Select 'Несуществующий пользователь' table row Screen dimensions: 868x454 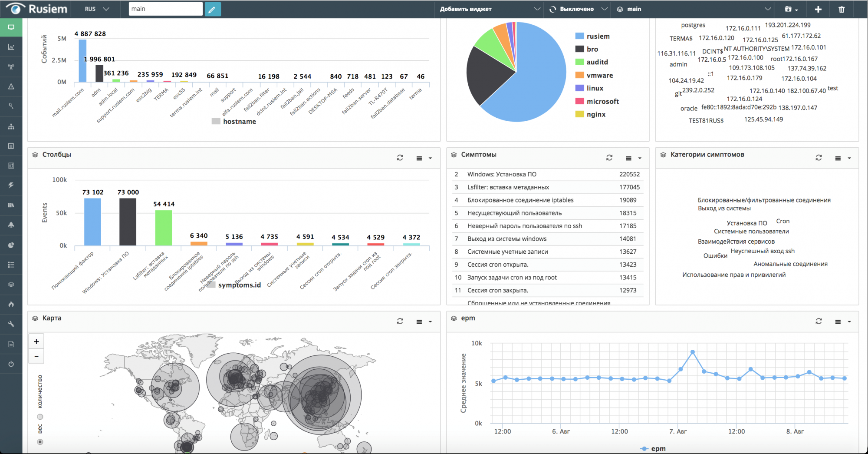(547, 213)
